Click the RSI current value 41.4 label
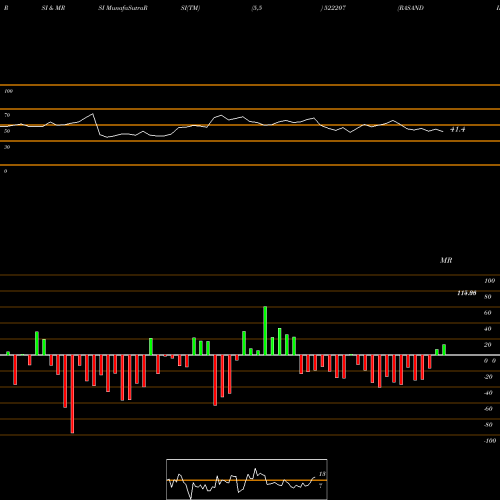Viewport: 500px width, 500px height. coord(457,130)
